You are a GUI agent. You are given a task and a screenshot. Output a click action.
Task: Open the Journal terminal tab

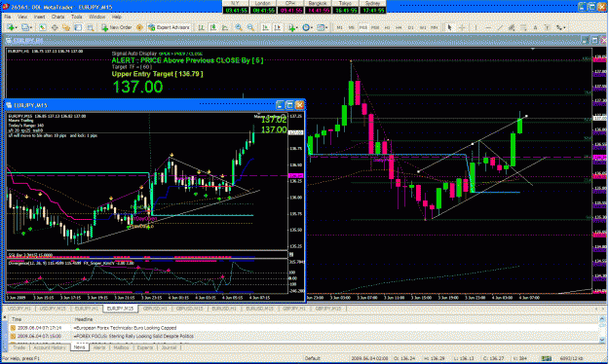(169, 347)
